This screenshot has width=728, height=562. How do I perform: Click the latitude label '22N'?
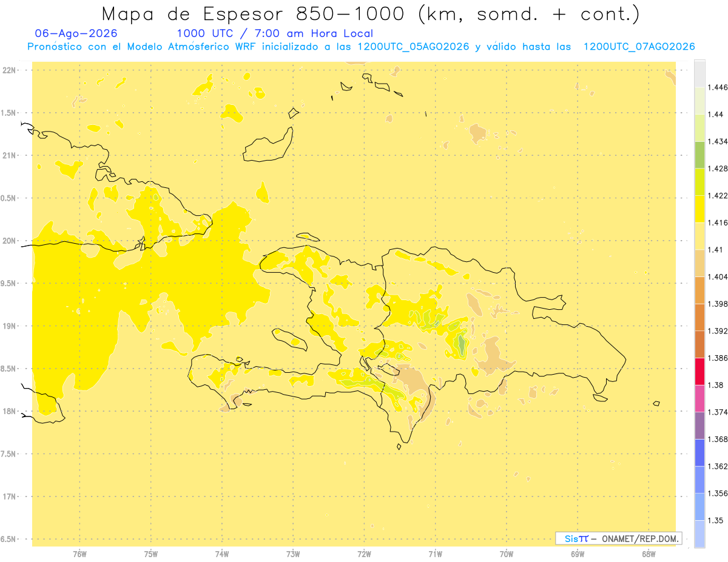[10, 70]
